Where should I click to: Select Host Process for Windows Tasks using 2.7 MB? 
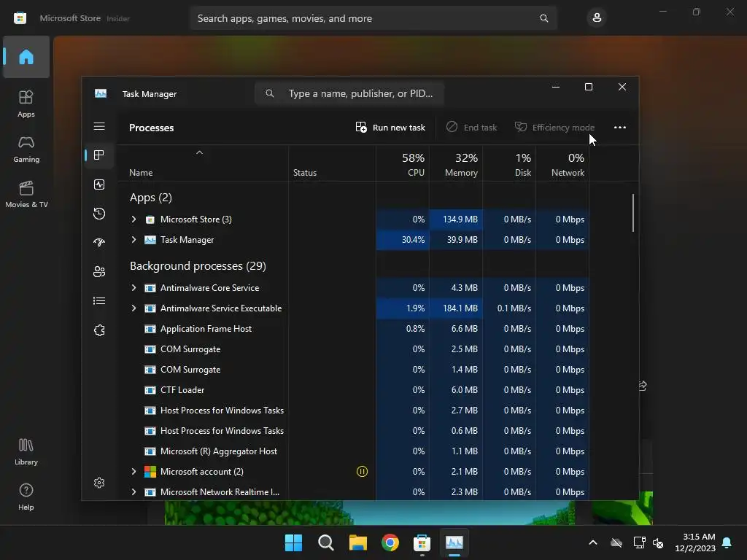click(x=354, y=410)
